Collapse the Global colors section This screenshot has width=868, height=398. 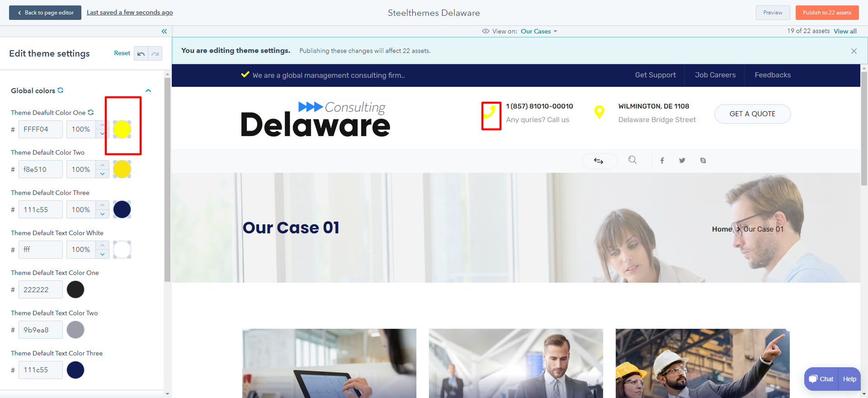coord(148,90)
